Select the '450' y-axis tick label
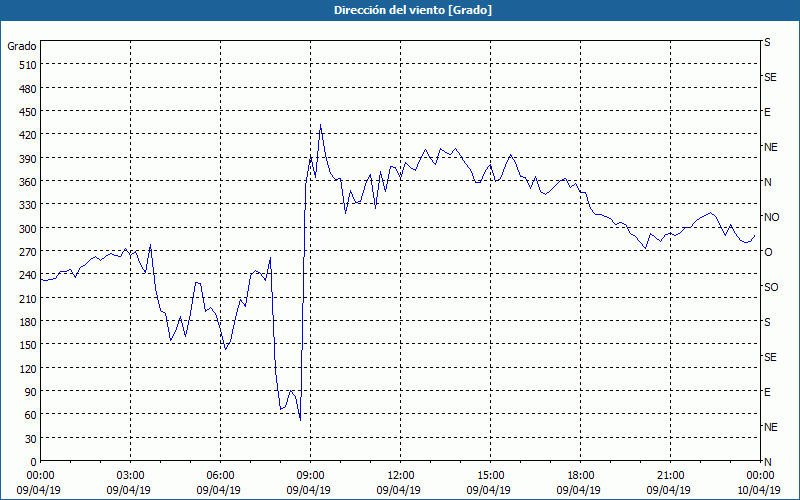This screenshot has width=800, height=500. [28, 112]
